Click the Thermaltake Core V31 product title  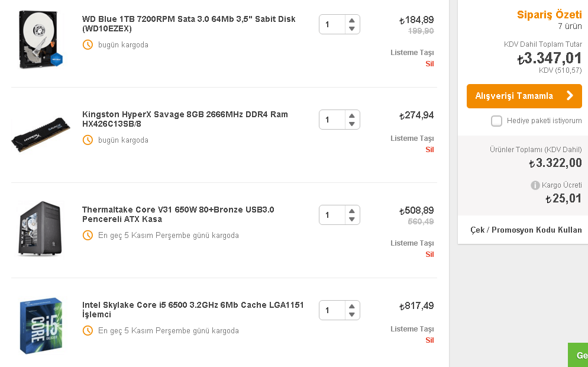(x=177, y=214)
